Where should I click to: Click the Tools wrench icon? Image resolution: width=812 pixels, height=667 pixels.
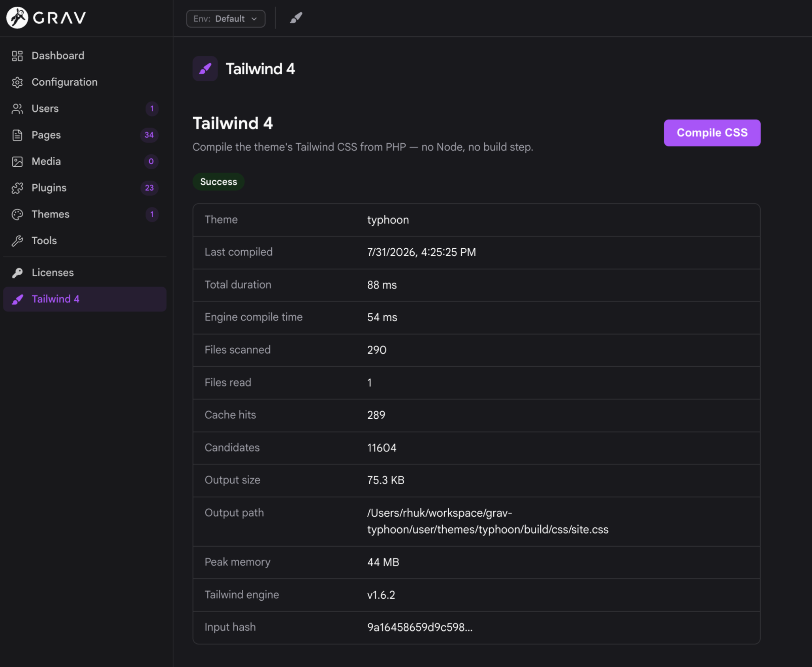click(x=17, y=241)
